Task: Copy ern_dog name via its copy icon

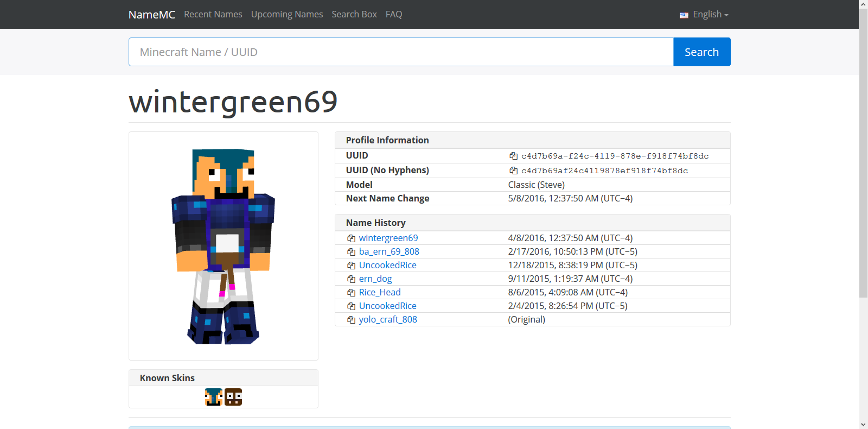Action: (x=351, y=279)
